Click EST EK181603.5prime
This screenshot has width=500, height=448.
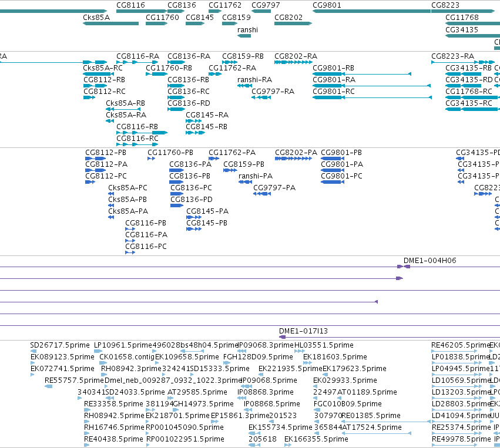[x=335, y=357]
